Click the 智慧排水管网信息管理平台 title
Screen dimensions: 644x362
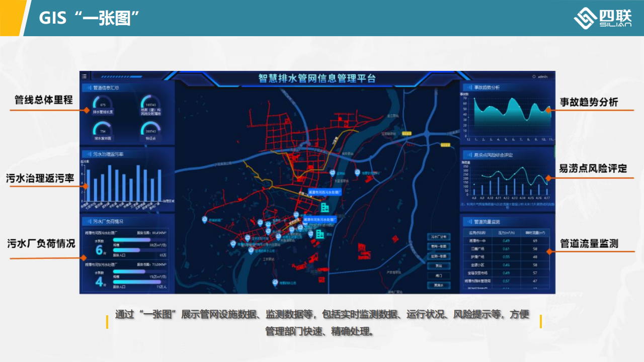tap(317, 78)
